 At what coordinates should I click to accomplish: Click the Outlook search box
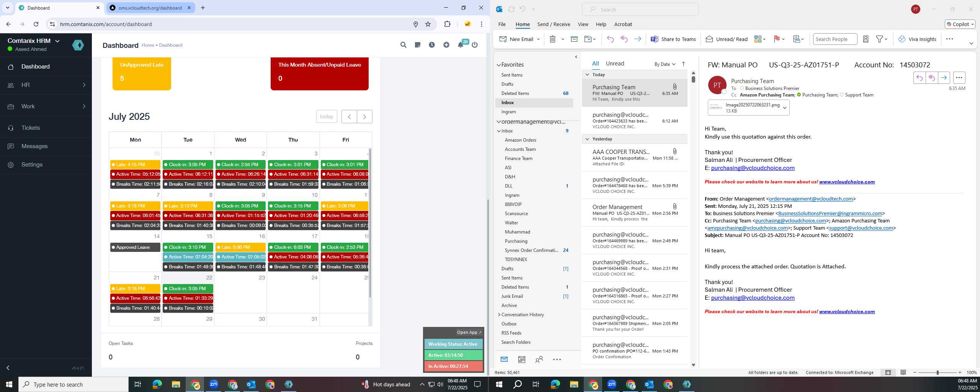pos(640,9)
